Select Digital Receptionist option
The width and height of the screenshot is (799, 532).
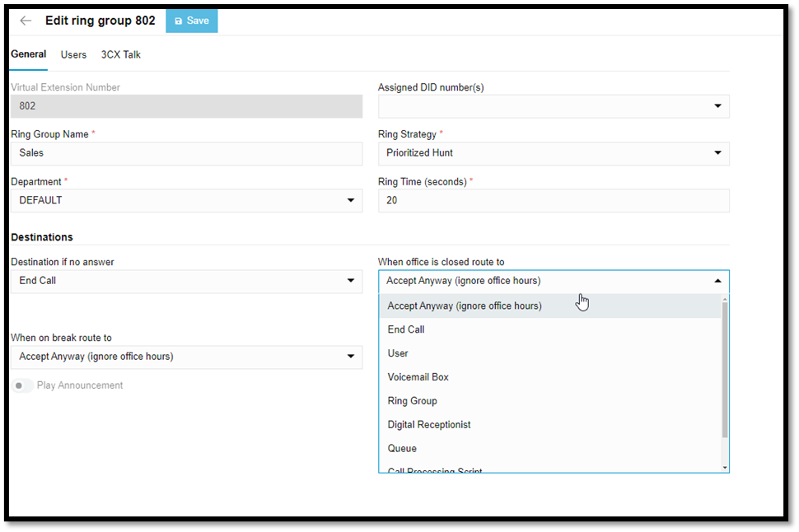(x=429, y=425)
